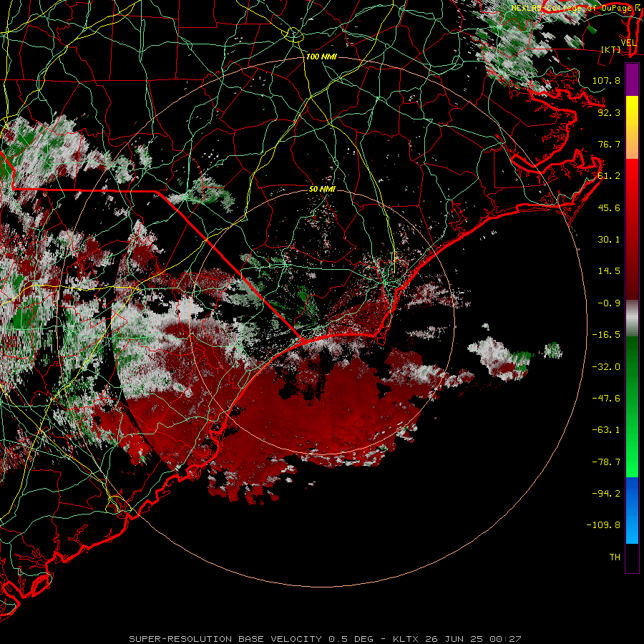Click the TH threshold label in legend
Screen dimensions: 644x644
coord(615,557)
